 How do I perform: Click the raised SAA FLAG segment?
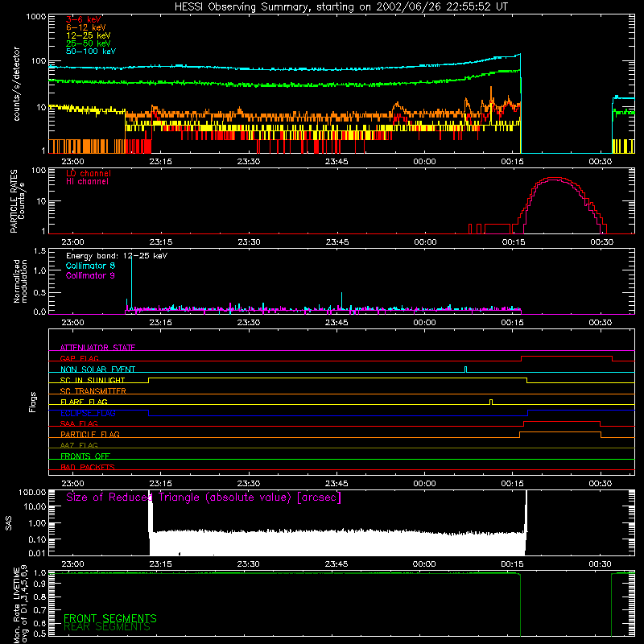[562, 421]
